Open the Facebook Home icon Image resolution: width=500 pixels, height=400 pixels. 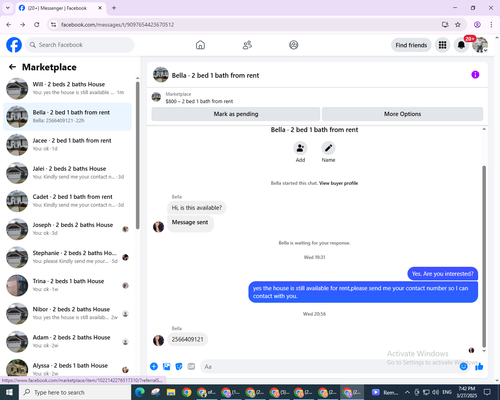(200, 45)
